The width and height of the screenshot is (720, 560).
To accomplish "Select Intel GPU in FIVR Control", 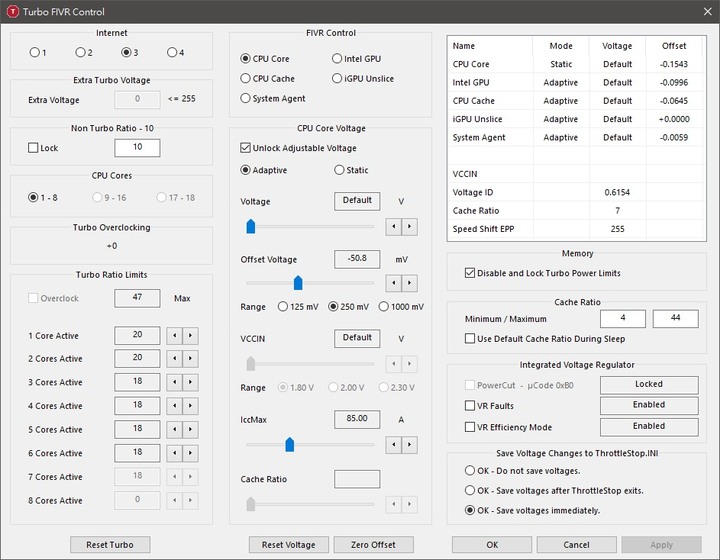I will [337, 58].
